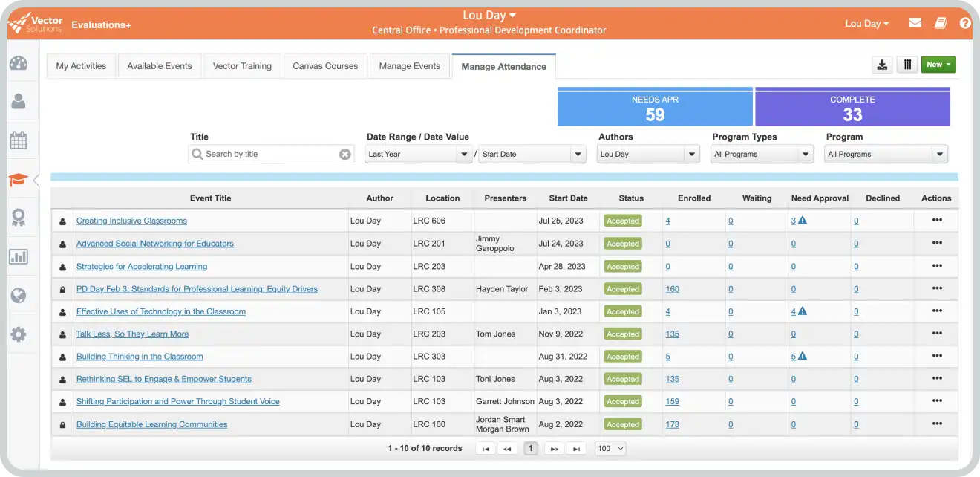
Task: Click the NEEDS APR 59 summary tile
Action: 655,108
